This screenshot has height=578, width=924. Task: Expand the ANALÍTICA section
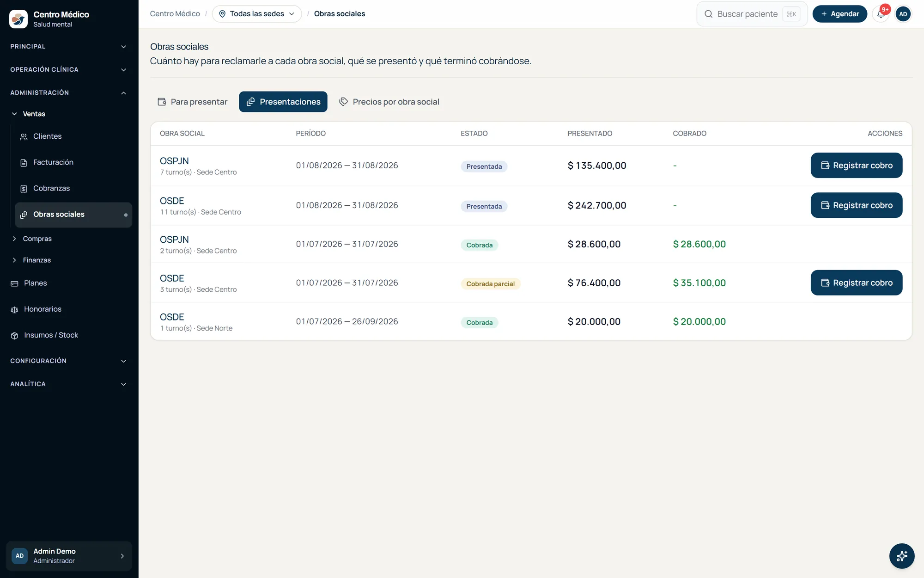(x=69, y=384)
